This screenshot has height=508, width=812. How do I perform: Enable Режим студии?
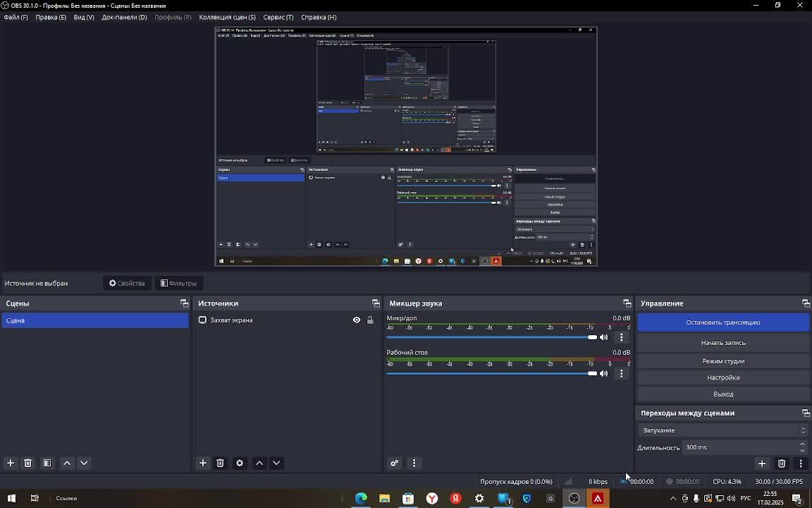723,361
